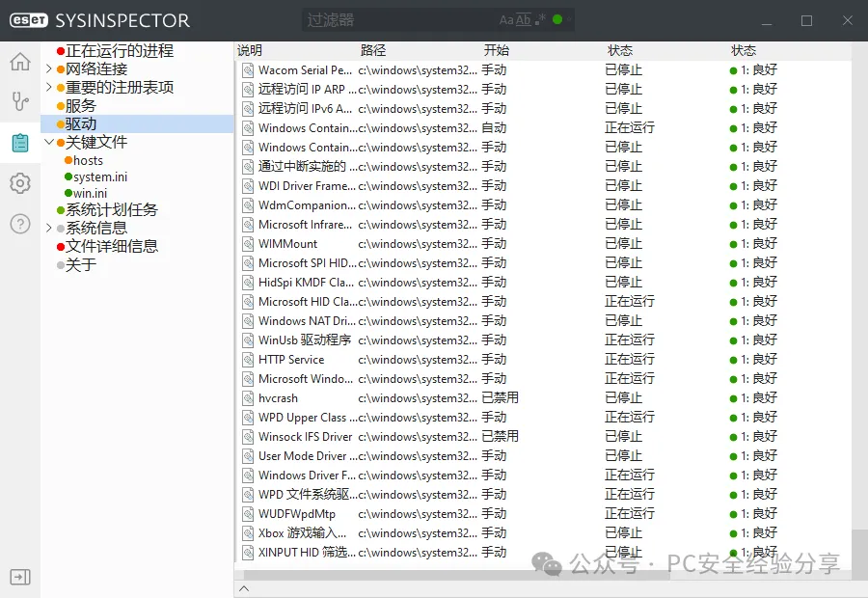This screenshot has height=598, width=868.
Task: Click the file icon of 远程访问 IP ARP row
Action: tap(248, 90)
